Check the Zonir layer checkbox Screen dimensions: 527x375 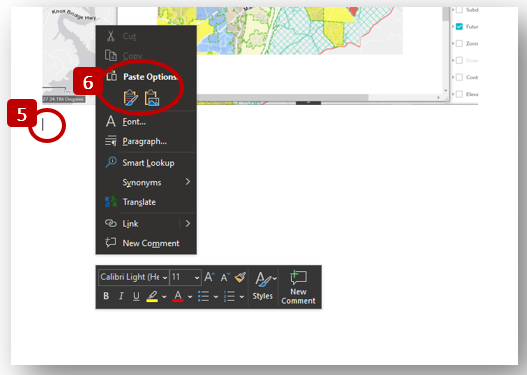pos(459,43)
